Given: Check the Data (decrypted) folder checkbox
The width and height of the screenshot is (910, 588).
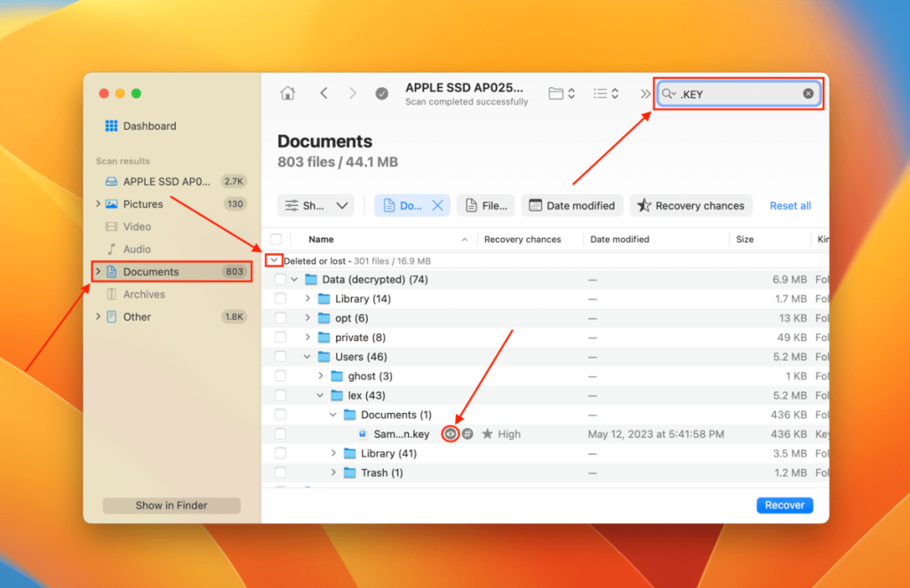Looking at the screenshot, I should pyautogui.click(x=280, y=280).
